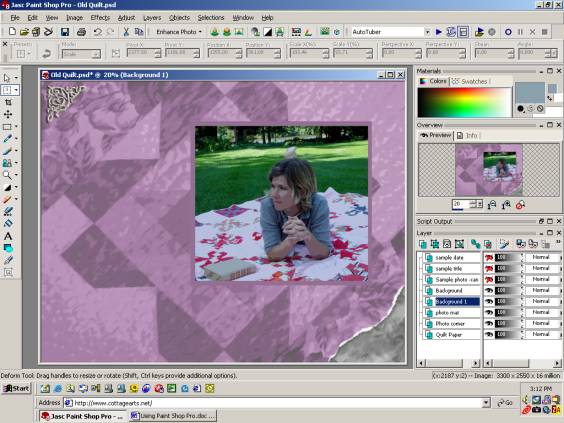564x423 pixels.
Task: Click opacity slider of photo mat layer
Action: point(509,313)
